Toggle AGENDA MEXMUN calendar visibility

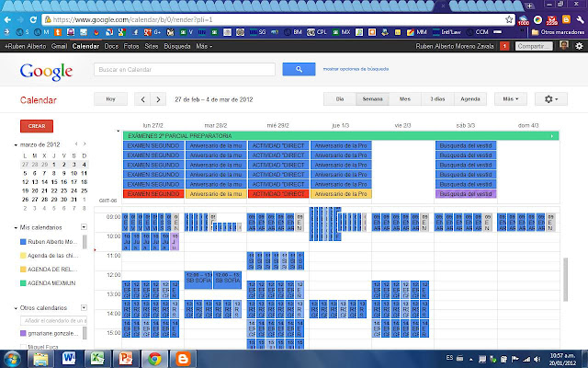click(x=23, y=283)
